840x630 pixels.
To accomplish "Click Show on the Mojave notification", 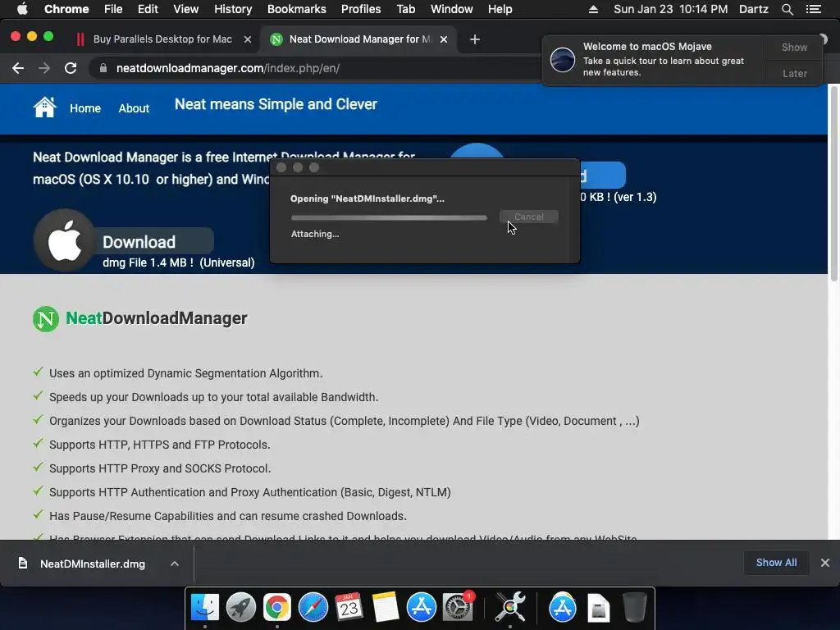I will point(794,47).
